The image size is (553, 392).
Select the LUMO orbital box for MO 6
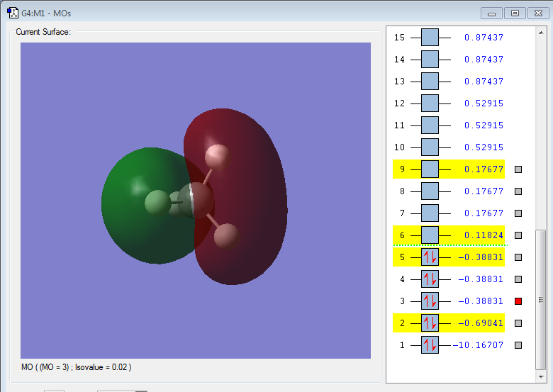pyautogui.click(x=430, y=235)
